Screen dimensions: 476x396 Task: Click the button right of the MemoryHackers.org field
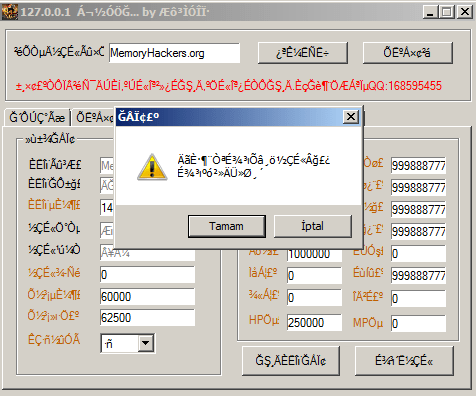pyautogui.click(x=303, y=53)
